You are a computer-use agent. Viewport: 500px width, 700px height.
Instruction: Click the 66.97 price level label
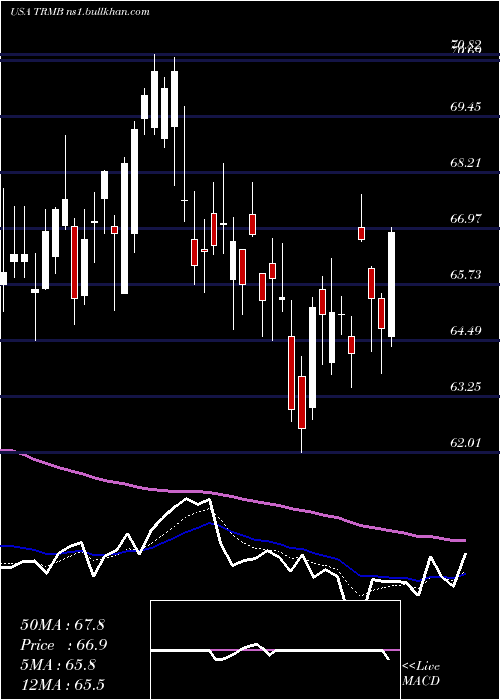466,219
